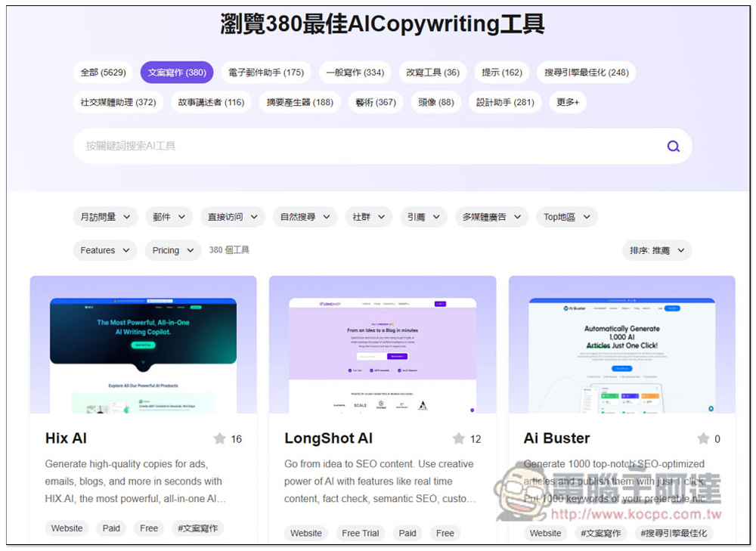Expand the Top地區 filter dropdown
Image resolution: width=756 pixels, height=551 pixels.
coord(567,217)
